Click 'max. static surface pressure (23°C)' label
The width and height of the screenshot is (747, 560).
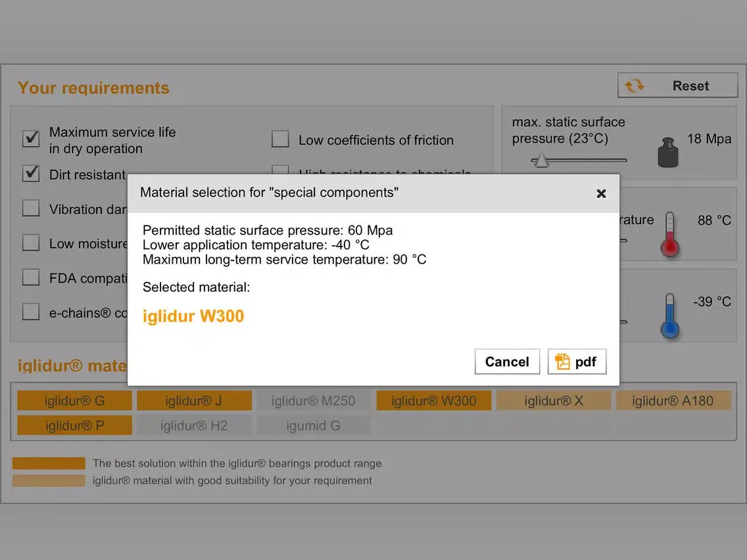(568, 130)
